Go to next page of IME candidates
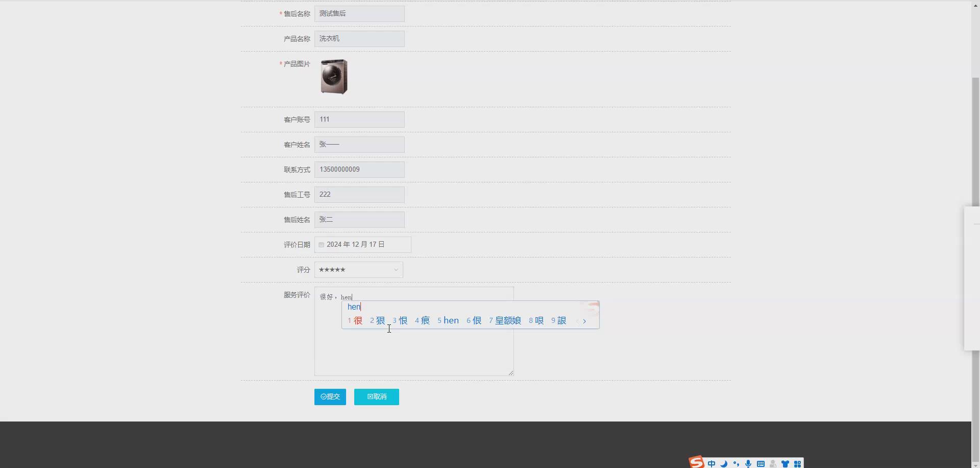Image resolution: width=980 pixels, height=468 pixels. pyautogui.click(x=584, y=321)
